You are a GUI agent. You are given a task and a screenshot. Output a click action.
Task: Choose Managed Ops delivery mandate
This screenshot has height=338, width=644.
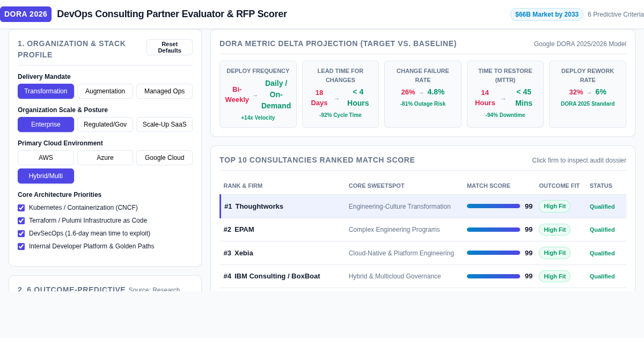click(164, 91)
